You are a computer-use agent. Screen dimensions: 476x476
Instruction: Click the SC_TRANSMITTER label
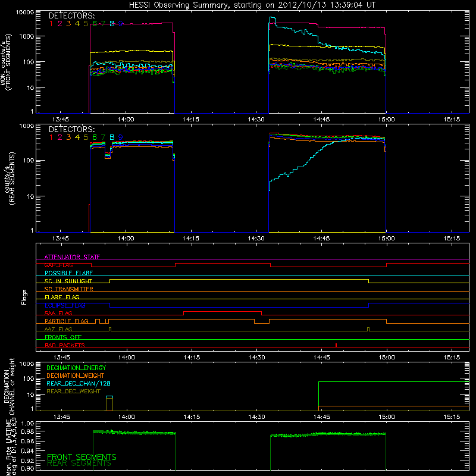pos(68,289)
